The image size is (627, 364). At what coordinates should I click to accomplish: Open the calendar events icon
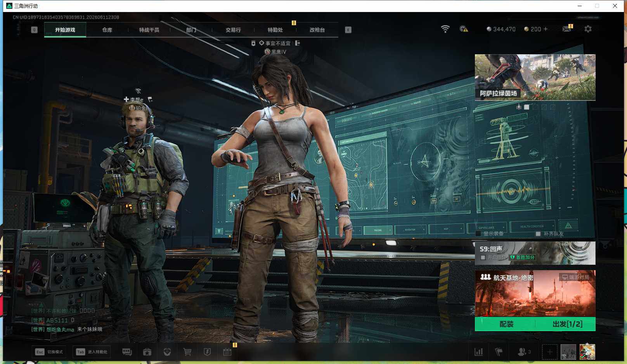tap(227, 352)
